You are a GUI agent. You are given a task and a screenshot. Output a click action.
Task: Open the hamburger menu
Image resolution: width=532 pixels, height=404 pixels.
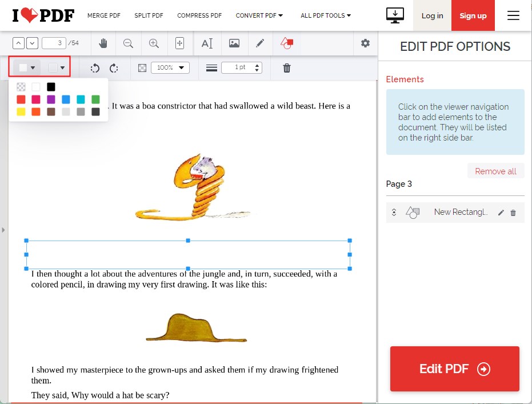point(513,15)
